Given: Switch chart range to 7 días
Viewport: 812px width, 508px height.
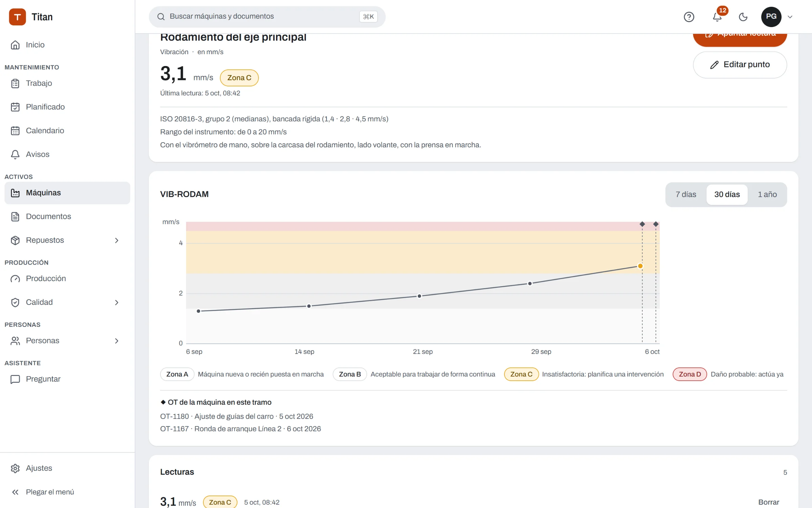Looking at the screenshot, I should (686, 195).
